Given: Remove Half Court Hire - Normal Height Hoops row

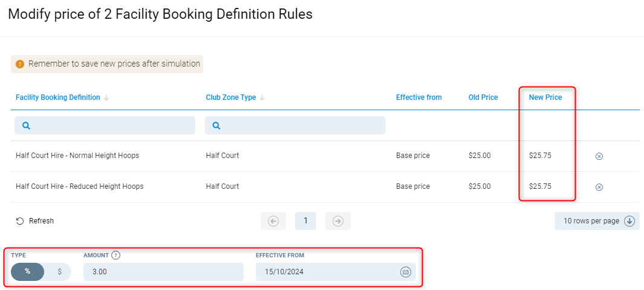Looking at the screenshot, I should coord(599,156).
